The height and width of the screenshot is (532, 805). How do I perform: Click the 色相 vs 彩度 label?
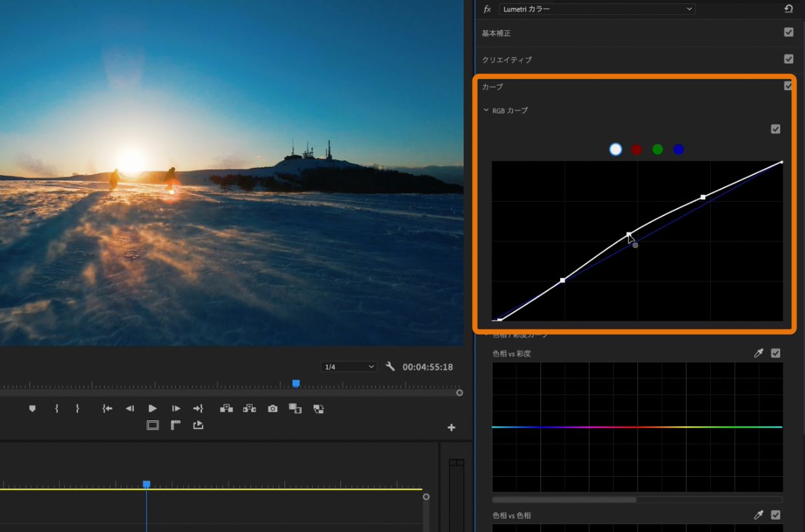(x=512, y=354)
